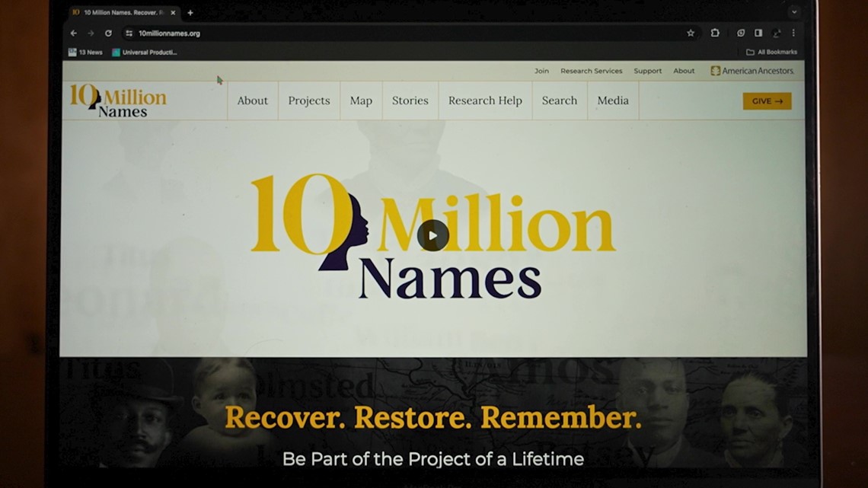This screenshot has width=868, height=488.
Task: Reload the page with the refresh icon
Action: coord(108,33)
